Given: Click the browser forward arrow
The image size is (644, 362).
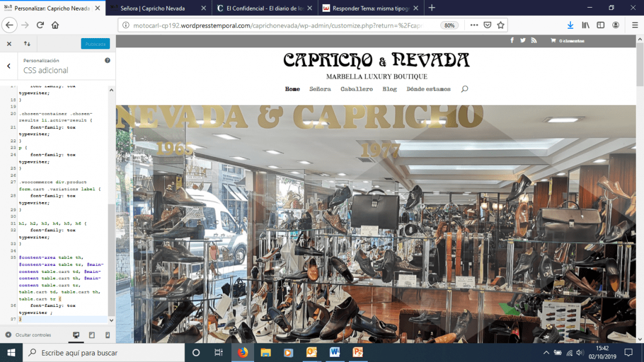Looking at the screenshot, I should tap(25, 25).
